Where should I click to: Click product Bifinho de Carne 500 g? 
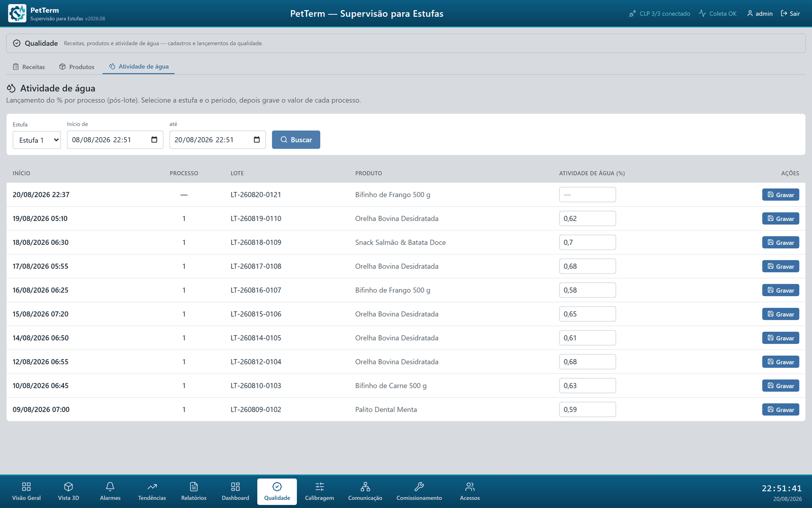(x=391, y=386)
